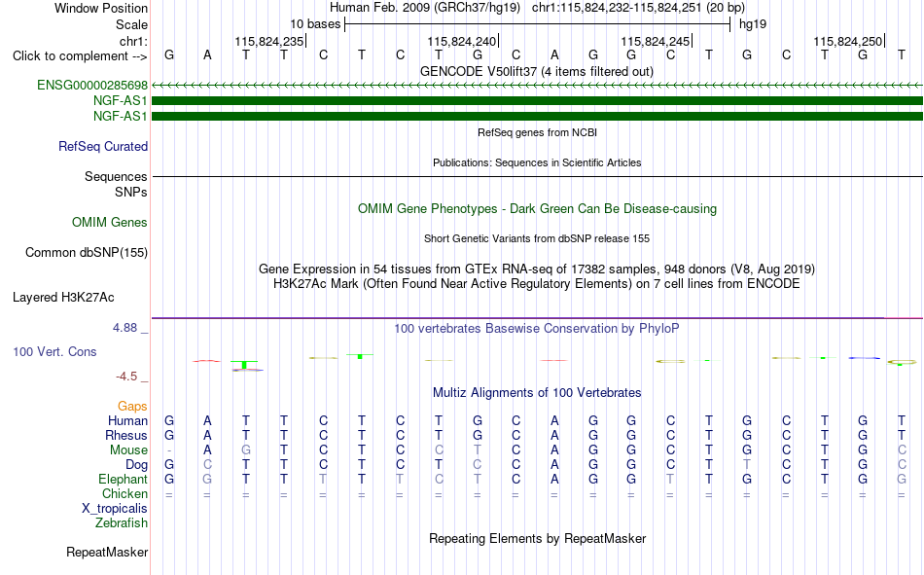Select the Elephant species row label
Viewport: 924px width, 575px height.
click(x=123, y=479)
